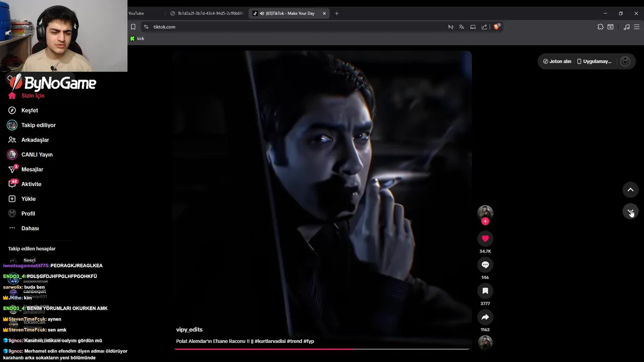Open Aktivite notifications in sidebar
The width and height of the screenshot is (644, 362).
(31, 184)
